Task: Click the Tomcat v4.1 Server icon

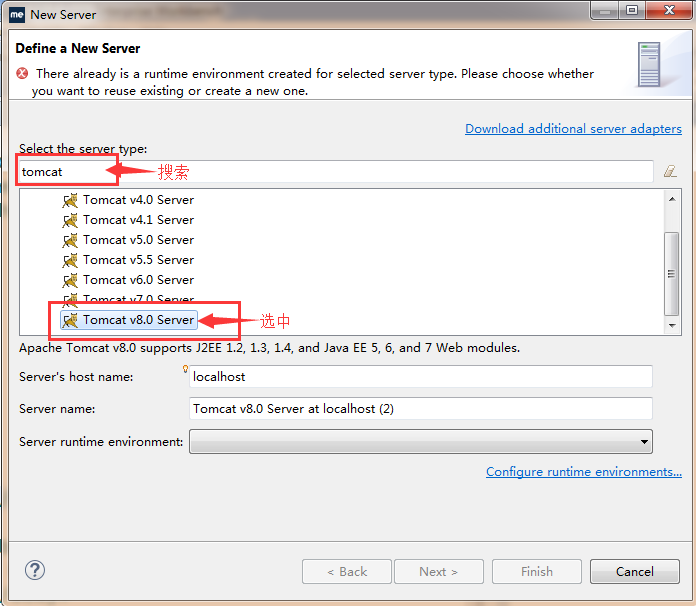Action: tap(70, 220)
